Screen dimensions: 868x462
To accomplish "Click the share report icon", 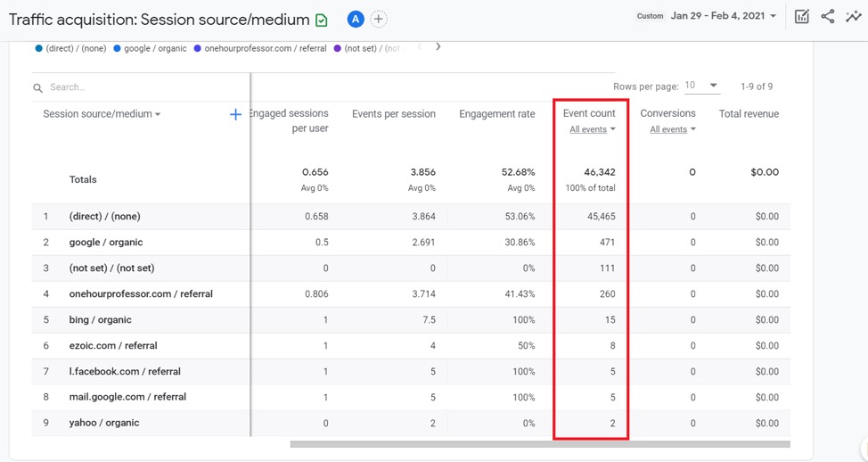I will [x=828, y=16].
